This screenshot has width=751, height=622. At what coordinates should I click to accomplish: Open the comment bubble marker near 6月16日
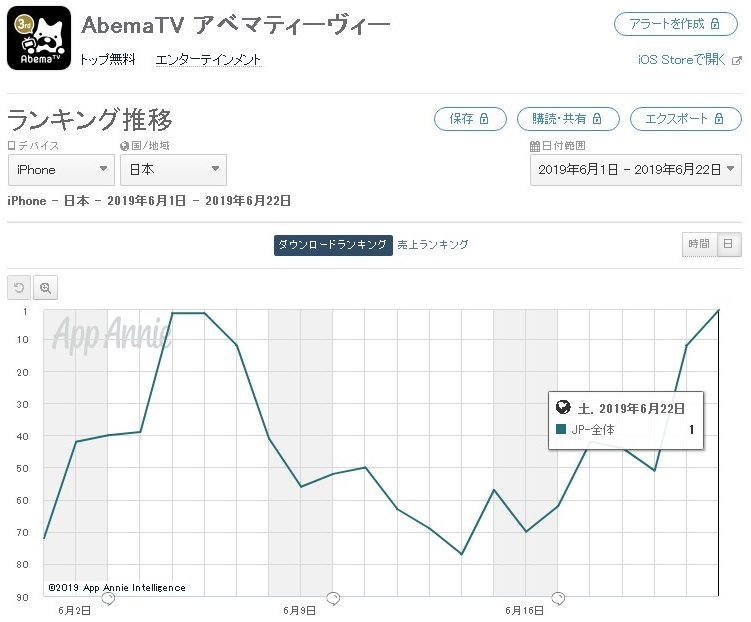tap(558, 599)
